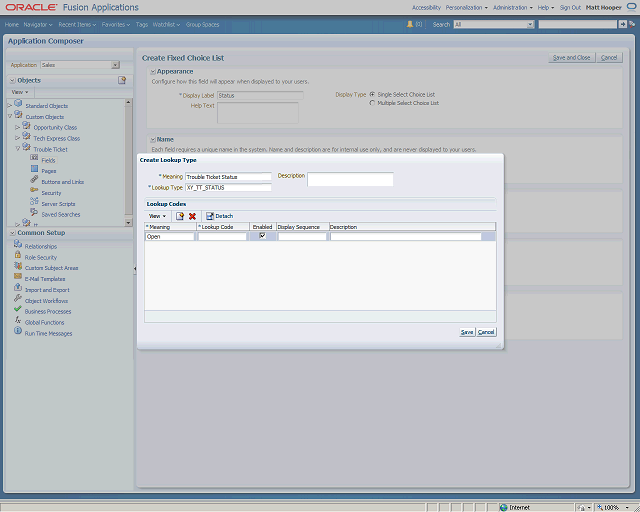Click the Group Spaces link
The image size is (640, 512).
202,24
